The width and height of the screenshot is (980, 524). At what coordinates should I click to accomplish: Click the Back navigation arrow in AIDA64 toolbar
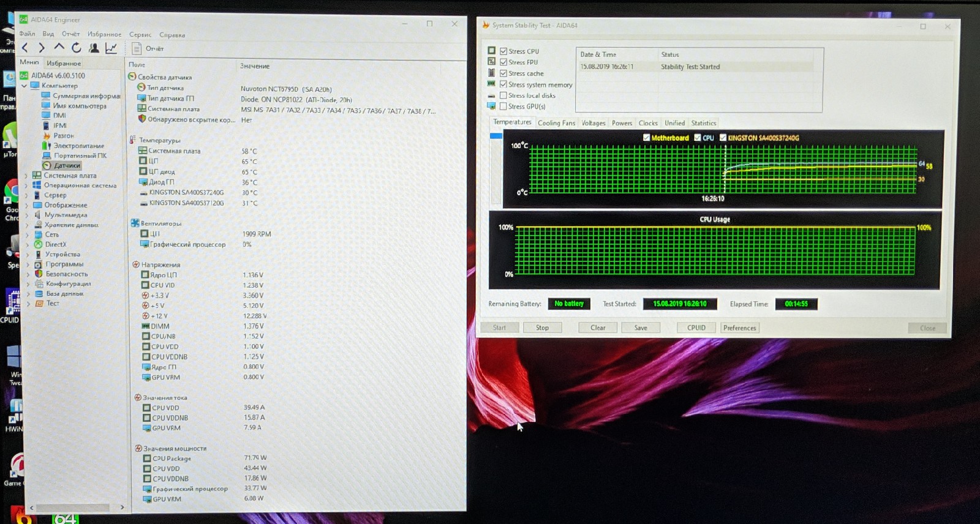(x=25, y=48)
